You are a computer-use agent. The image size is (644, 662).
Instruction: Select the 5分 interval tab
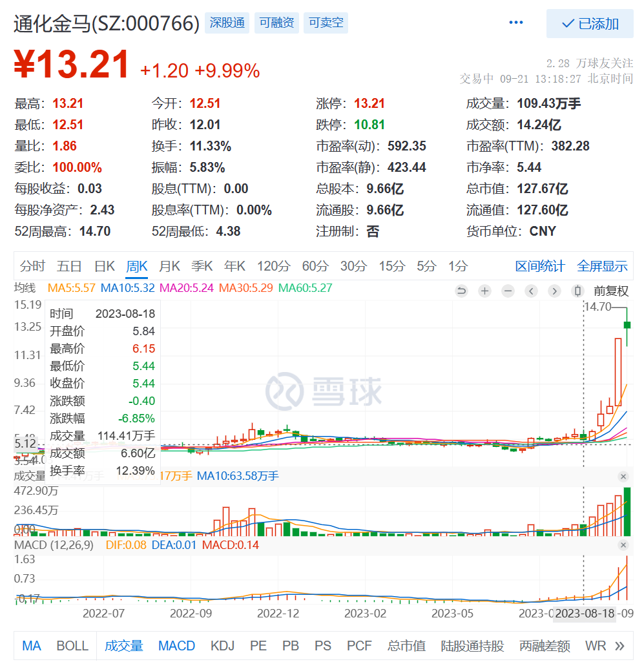426,266
